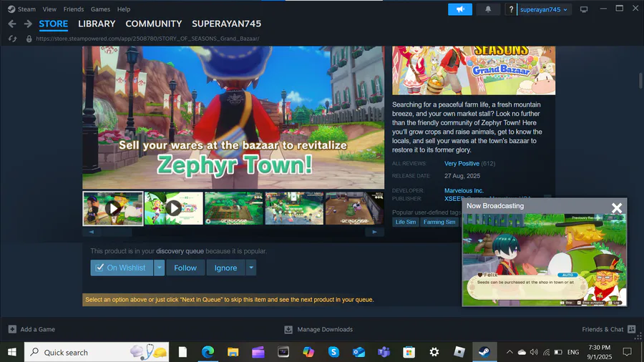Show hidden tray icons chevron
Screen dimensions: 644x362
tap(509, 352)
